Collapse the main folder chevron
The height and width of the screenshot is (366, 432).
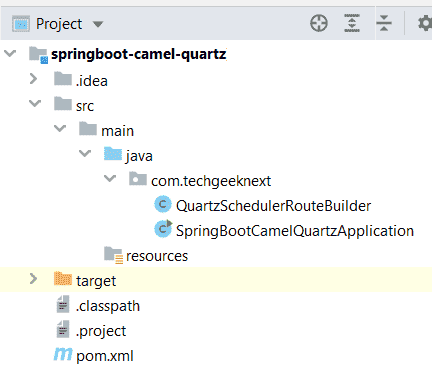tap(60, 128)
